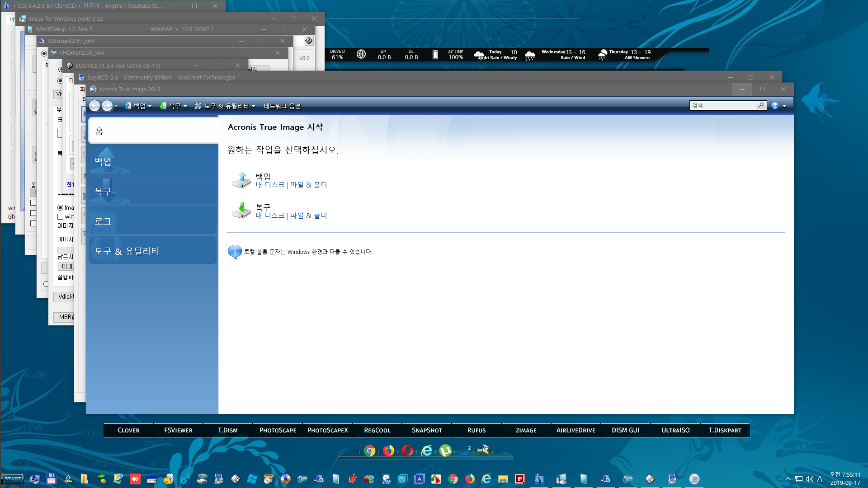
Task: Click the 도구 & 유틸리티 icon in sidebar
Action: point(127,251)
